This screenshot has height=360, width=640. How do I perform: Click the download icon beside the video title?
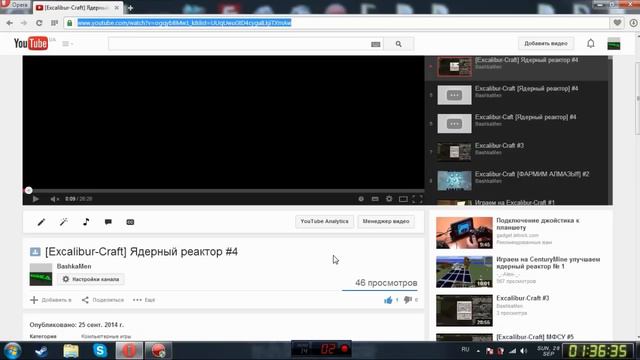(35, 252)
